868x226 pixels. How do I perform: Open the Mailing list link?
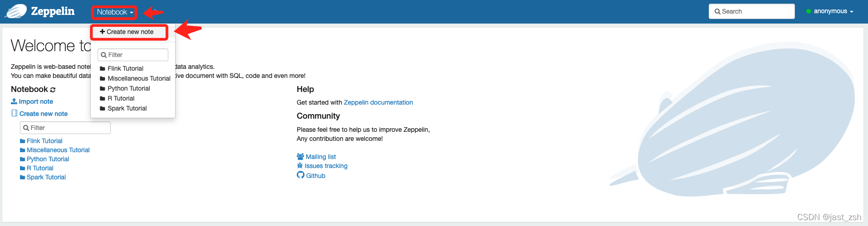point(321,157)
